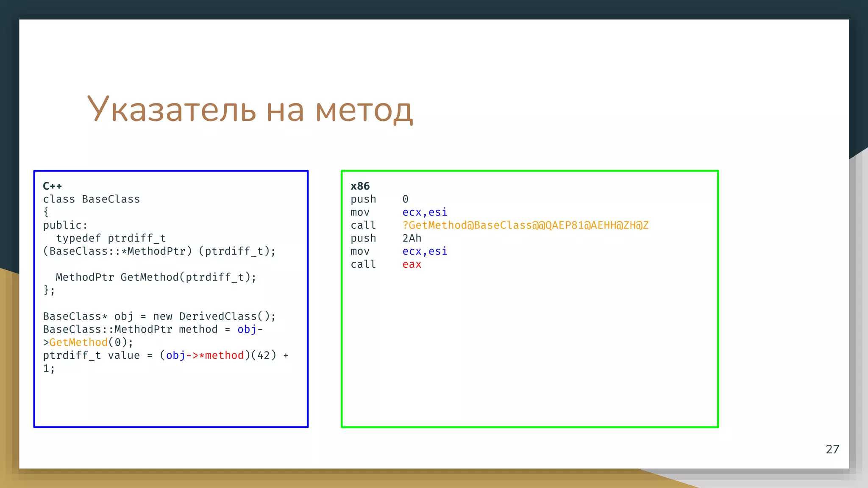868x488 pixels.
Task: Click the mangled '?GetMethod@BaseClass@@QAEP81@AEHH@ZH@Z' symbol
Action: pos(526,225)
